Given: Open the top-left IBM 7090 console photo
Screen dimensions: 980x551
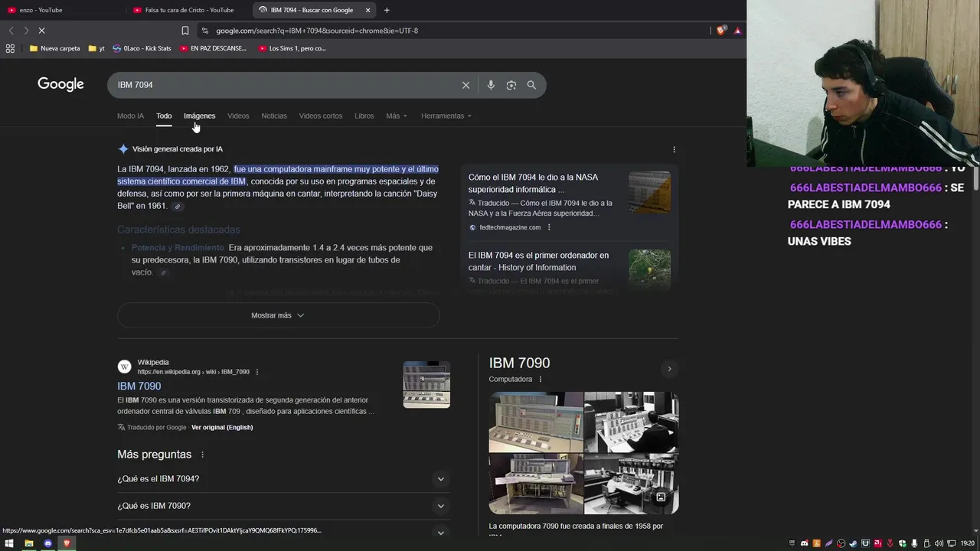Looking at the screenshot, I should pos(536,422).
